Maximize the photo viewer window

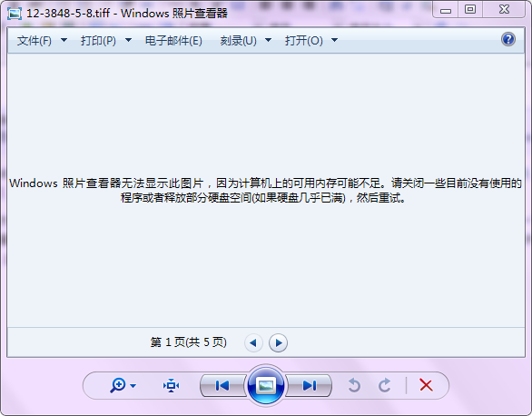(x=470, y=9)
